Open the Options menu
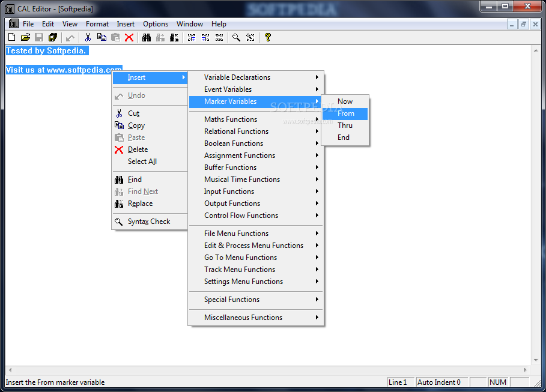Image resolution: width=546 pixels, height=392 pixels. [156, 24]
